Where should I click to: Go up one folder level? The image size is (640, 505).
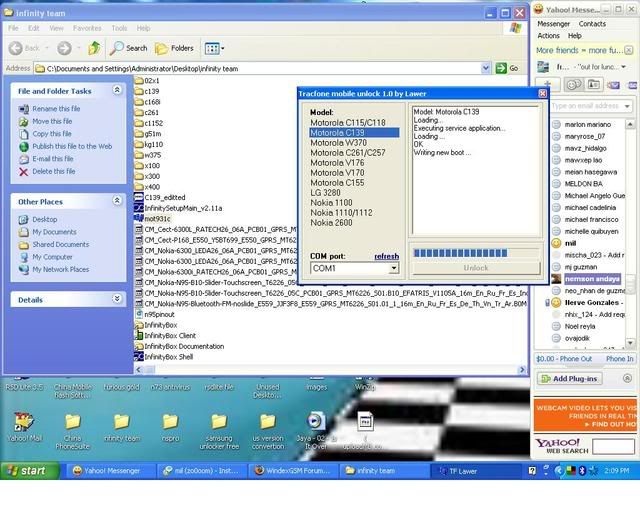(x=94, y=48)
